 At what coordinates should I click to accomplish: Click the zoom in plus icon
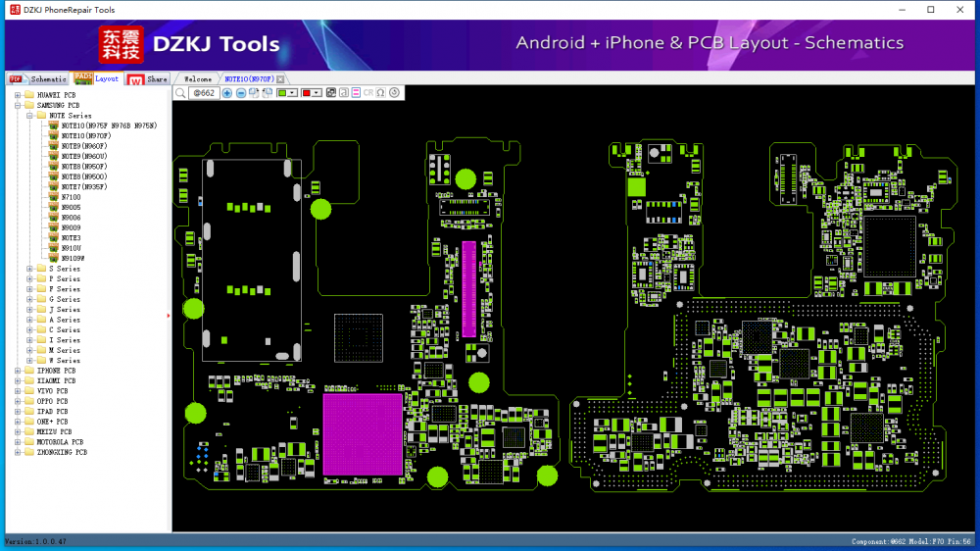[x=227, y=93]
